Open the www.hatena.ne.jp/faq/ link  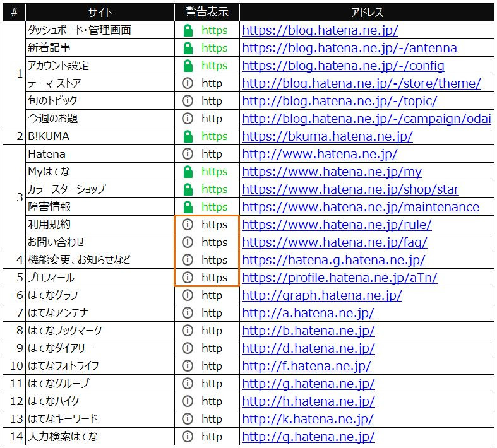pyautogui.click(x=335, y=242)
